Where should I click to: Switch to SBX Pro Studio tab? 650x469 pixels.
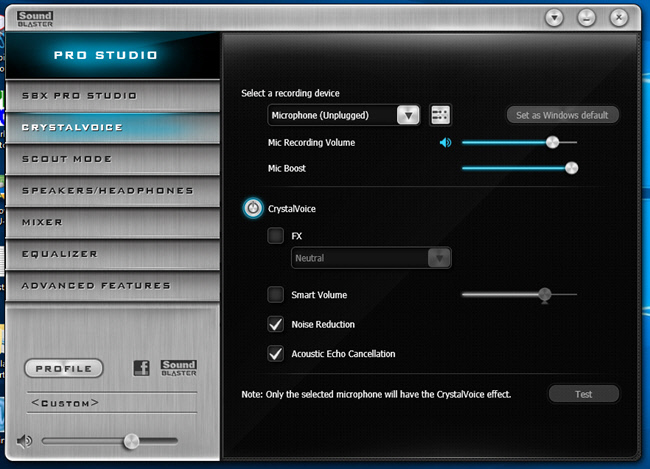tap(110, 96)
